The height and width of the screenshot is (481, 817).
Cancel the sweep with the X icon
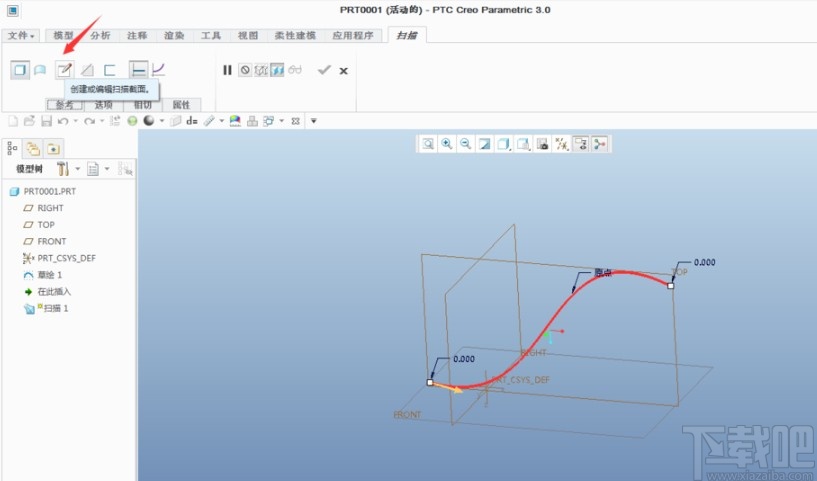344,70
